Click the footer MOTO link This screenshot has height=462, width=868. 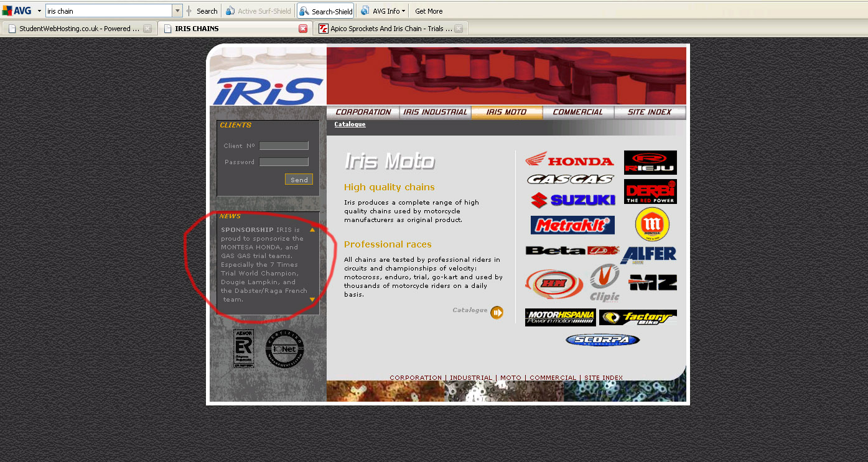[511, 377]
